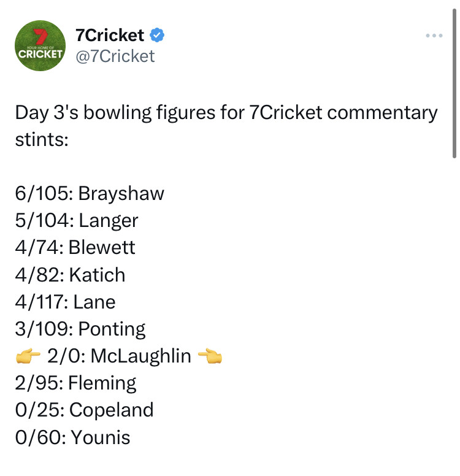Select the "2/95: Fleming" line
Screen dimensions: 460x476
[75, 383]
